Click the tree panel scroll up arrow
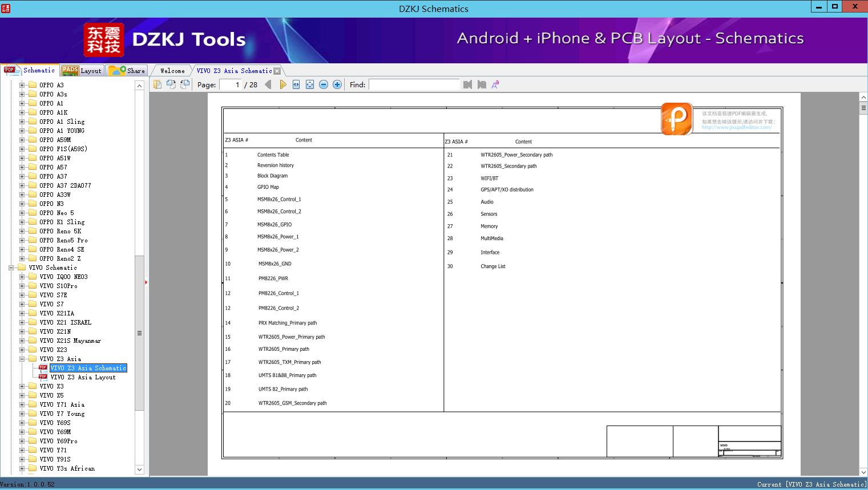The image size is (868, 490). (139, 86)
